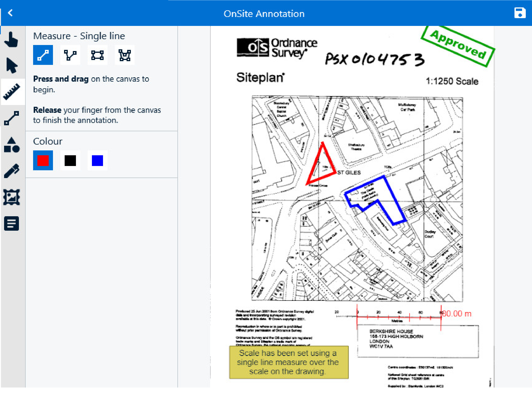The width and height of the screenshot is (532, 399).
Task: Click the OnSite Annotation title
Action: [x=264, y=14]
